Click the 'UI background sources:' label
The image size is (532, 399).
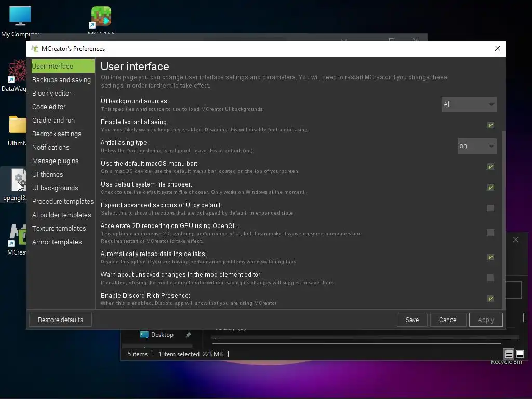click(135, 101)
